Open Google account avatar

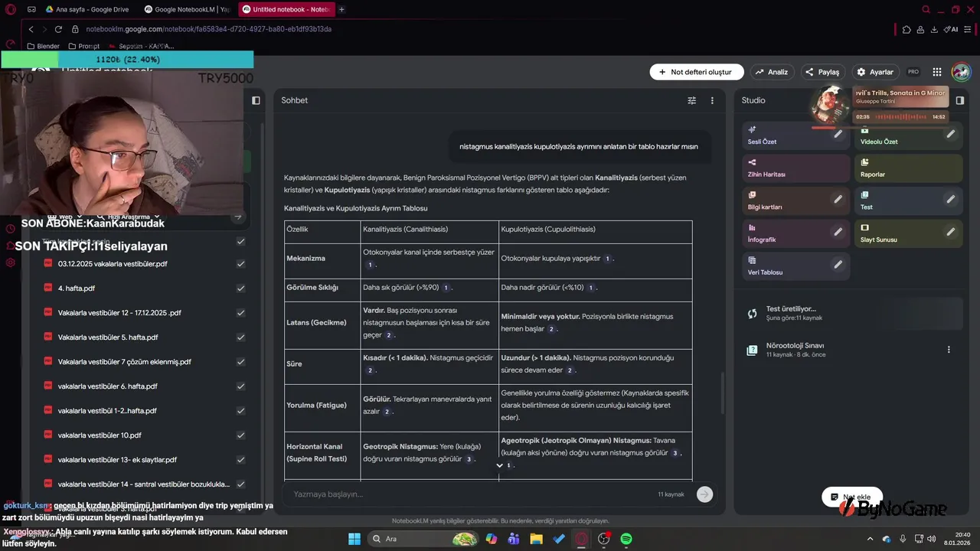click(961, 72)
